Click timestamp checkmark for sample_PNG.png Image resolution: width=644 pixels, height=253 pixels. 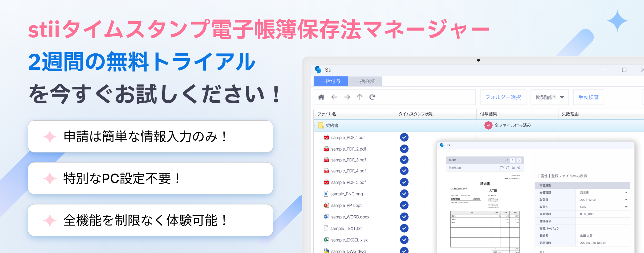(x=404, y=194)
